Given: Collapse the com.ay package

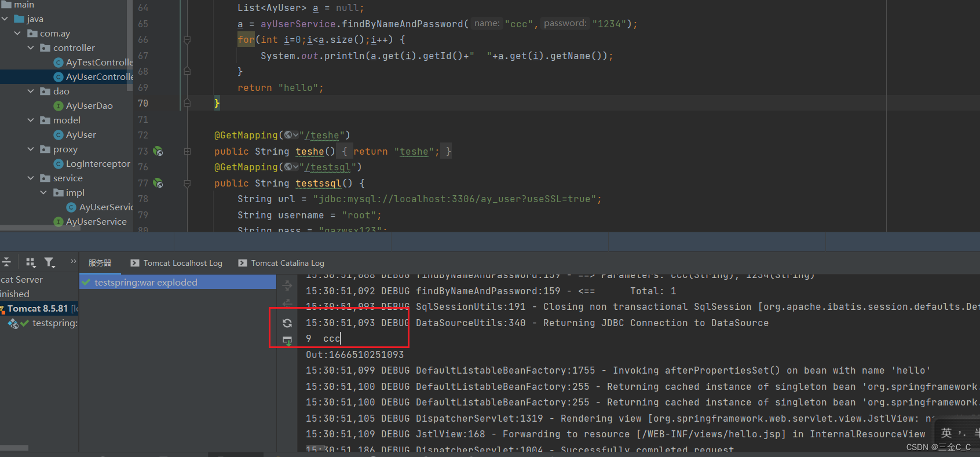Looking at the screenshot, I should [x=18, y=34].
